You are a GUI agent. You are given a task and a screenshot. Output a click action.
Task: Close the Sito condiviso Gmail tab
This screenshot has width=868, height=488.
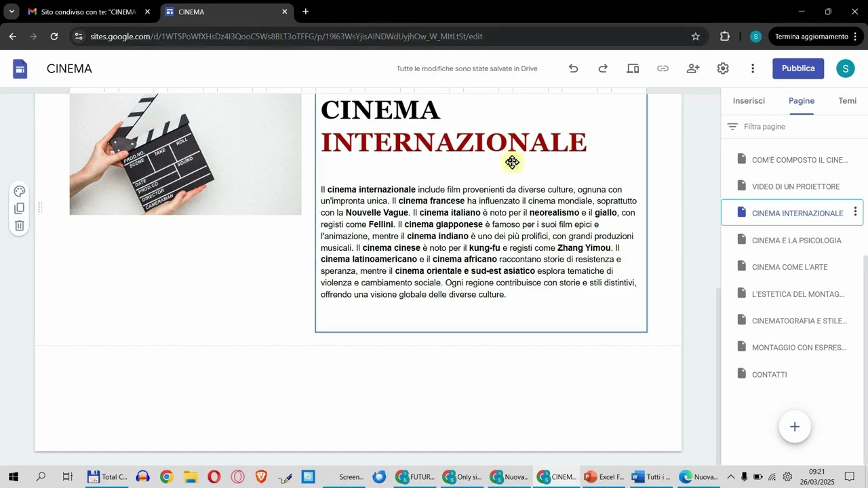point(147,12)
